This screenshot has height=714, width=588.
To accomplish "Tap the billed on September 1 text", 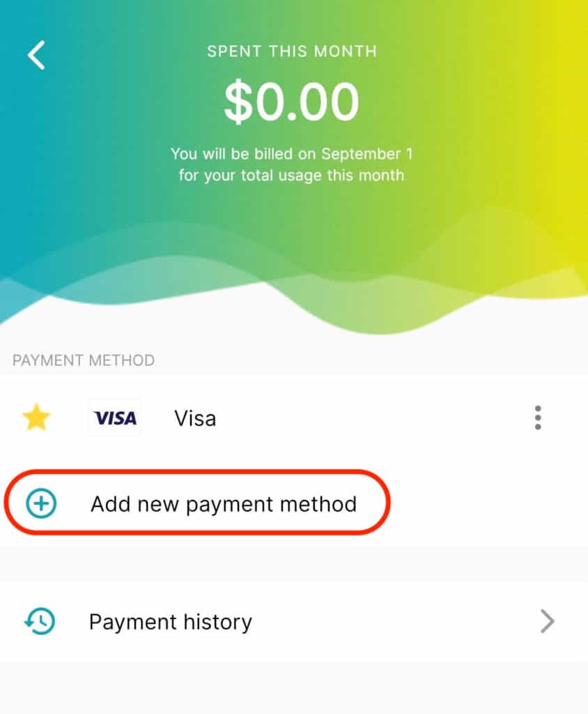I will click(x=292, y=154).
